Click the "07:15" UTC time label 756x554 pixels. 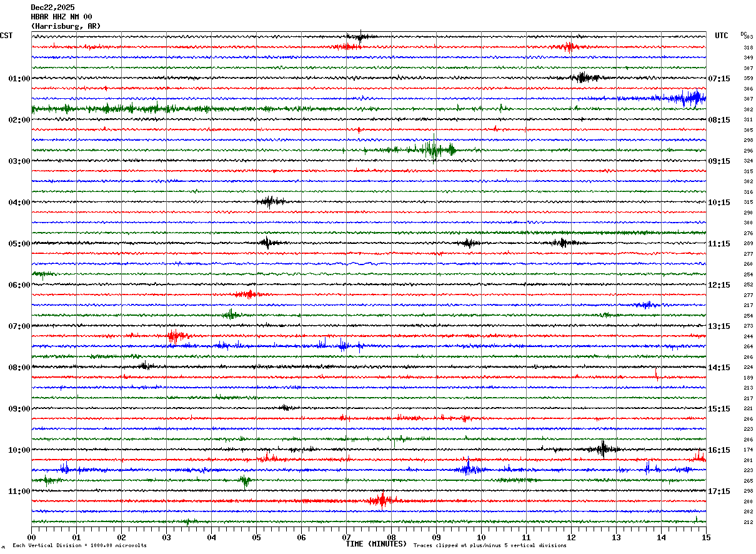coord(720,79)
